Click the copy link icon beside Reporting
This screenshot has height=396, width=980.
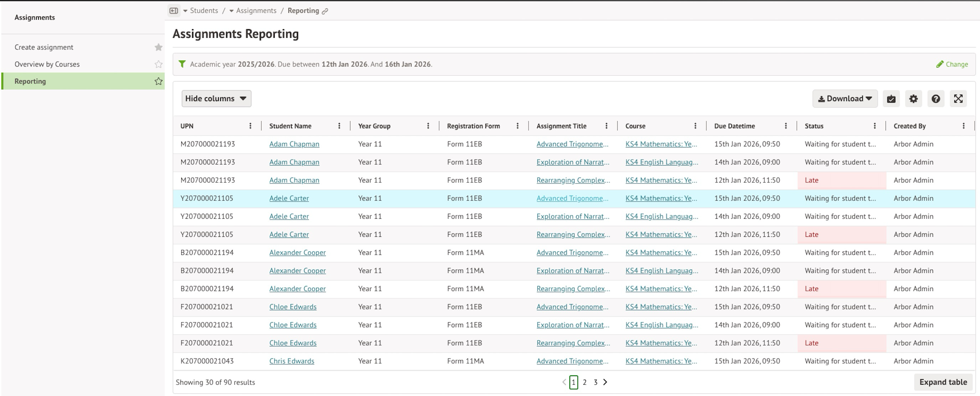[325, 11]
